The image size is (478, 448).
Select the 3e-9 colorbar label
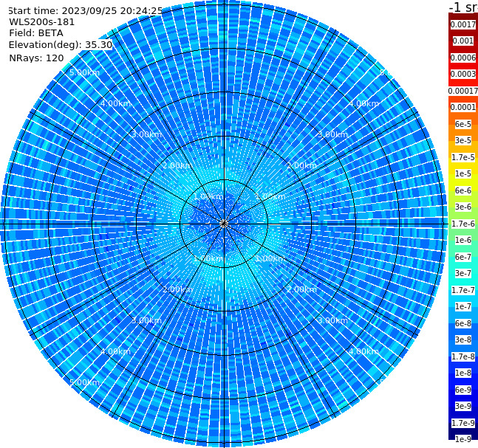[463, 406]
